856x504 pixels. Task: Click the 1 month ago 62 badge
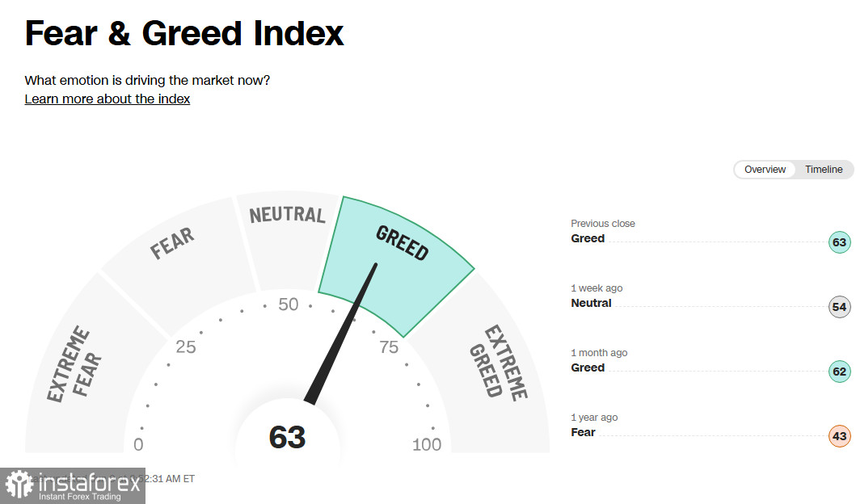(839, 372)
